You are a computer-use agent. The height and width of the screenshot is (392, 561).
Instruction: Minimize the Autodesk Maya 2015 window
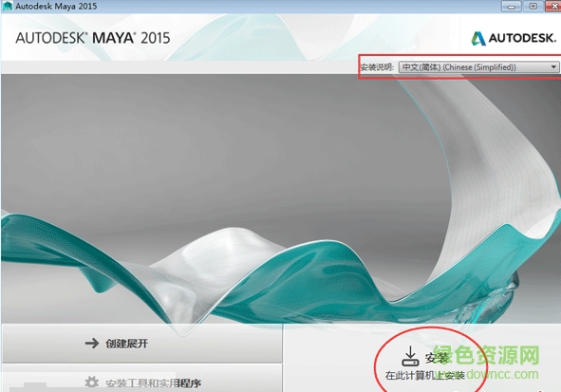tap(511, 6)
